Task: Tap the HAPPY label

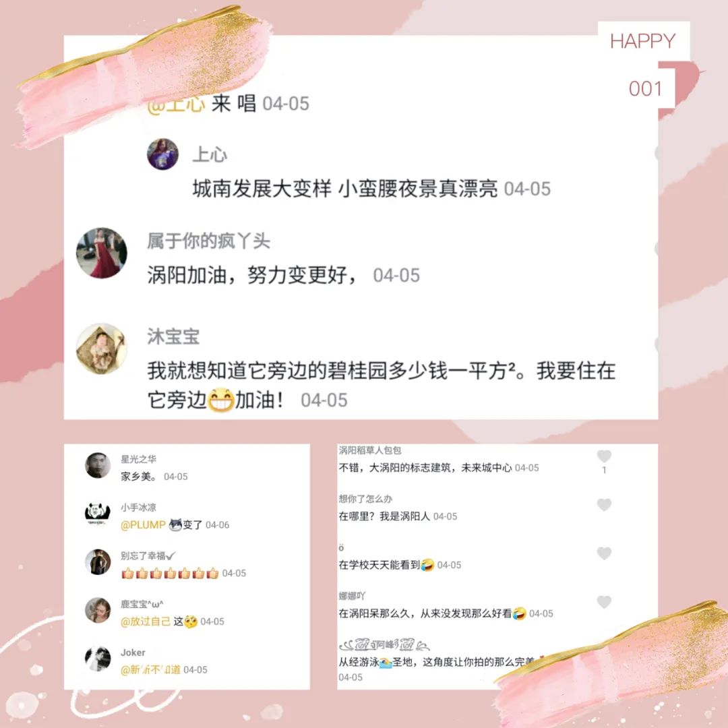Action: pos(643,41)
